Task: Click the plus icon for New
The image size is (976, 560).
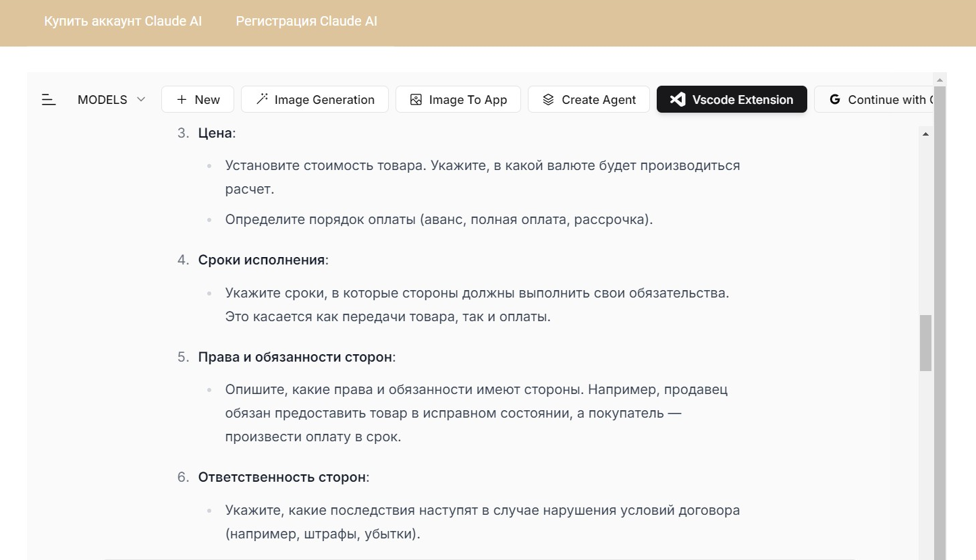Action: point(182,100)
